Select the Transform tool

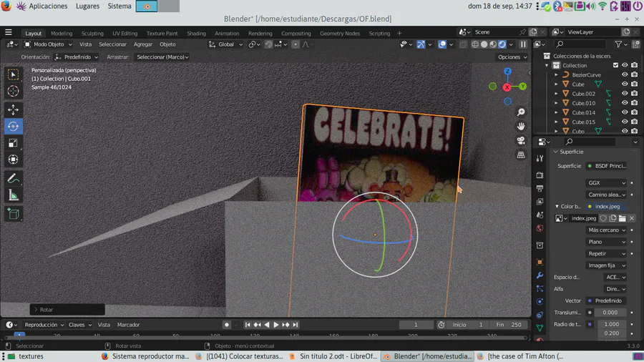[x=13, y=160]
